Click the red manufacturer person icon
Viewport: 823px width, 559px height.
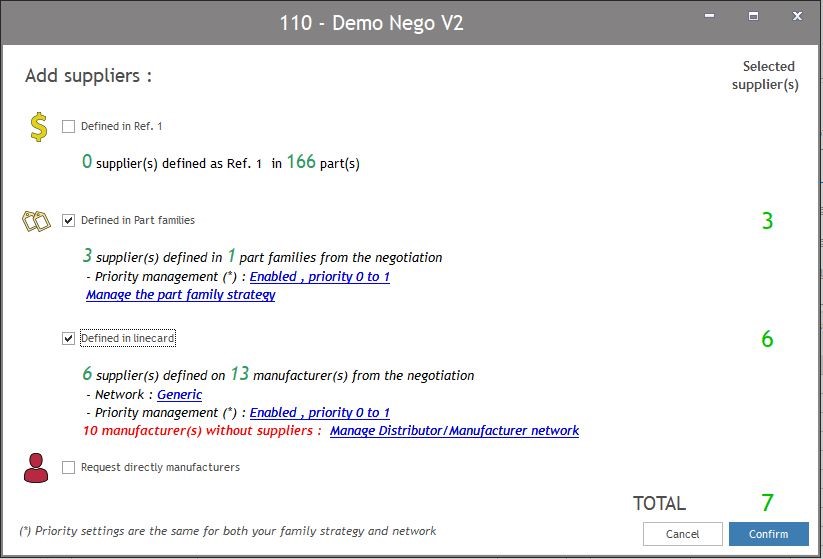click(36, 467)
